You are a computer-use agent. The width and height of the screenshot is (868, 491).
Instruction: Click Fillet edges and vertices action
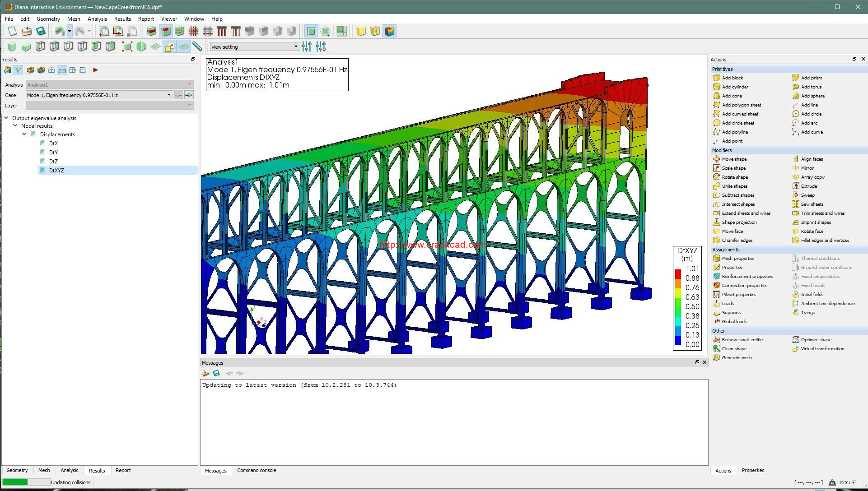coord(825,240)
